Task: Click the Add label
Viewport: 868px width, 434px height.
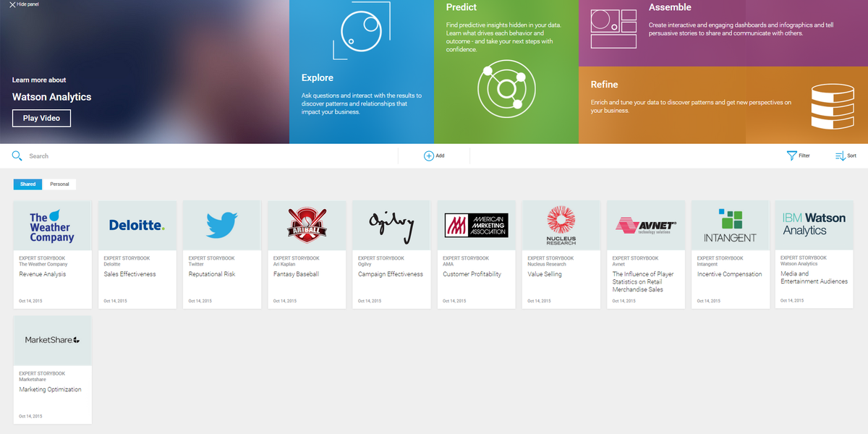Action: (x=440, y=156)
